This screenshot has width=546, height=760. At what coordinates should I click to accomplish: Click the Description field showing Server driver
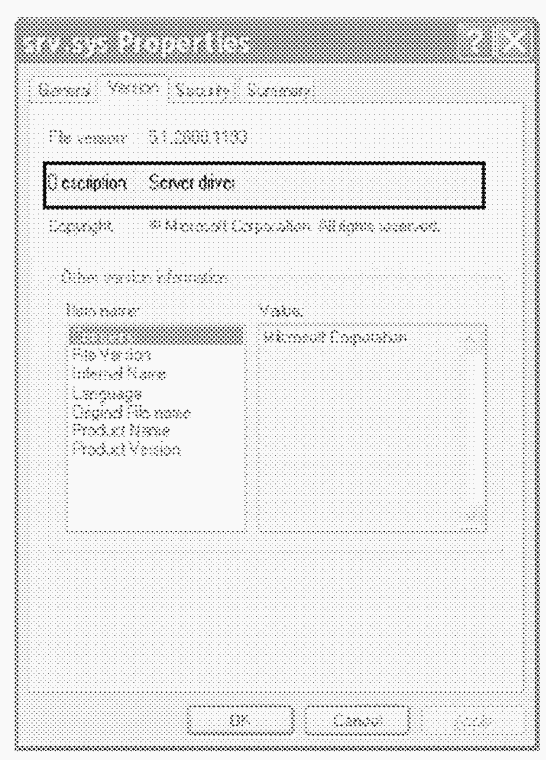264,185
